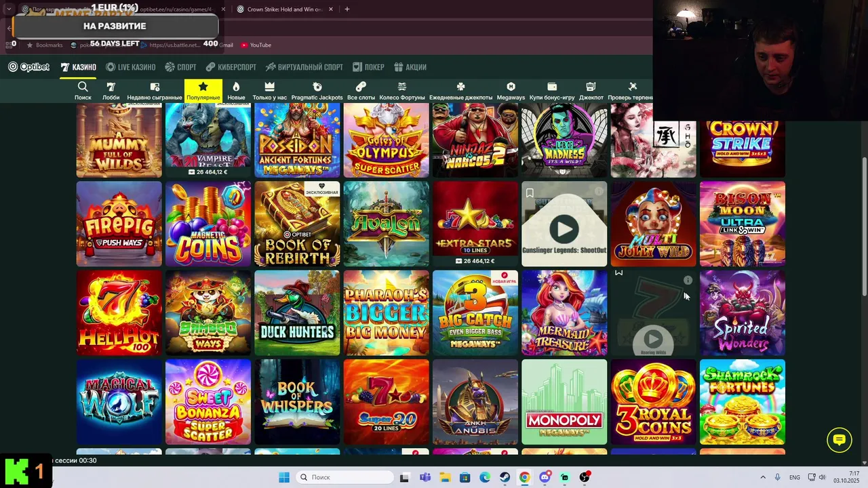Open Ежедневные джекпоты category
Image resolution: width=868 pixels, height=488 pixels.
click(x=460, y=91)
